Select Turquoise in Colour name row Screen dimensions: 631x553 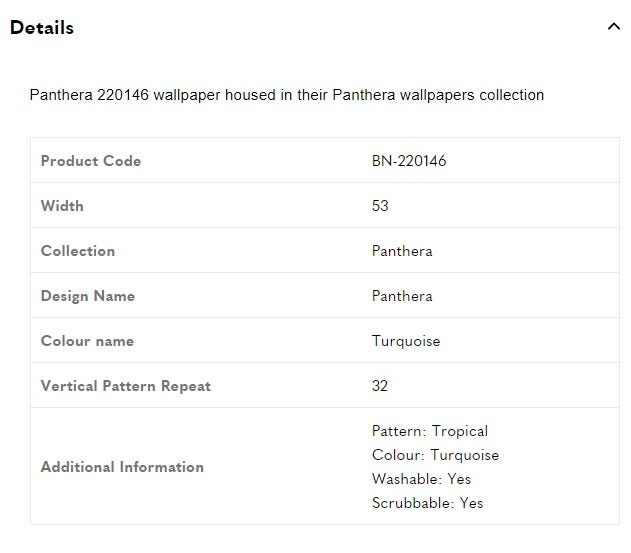tap(406, 341)
